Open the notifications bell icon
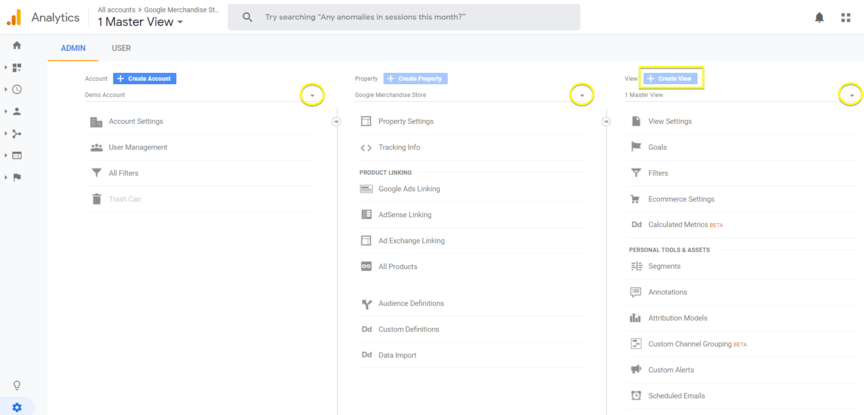 point(819,18)
